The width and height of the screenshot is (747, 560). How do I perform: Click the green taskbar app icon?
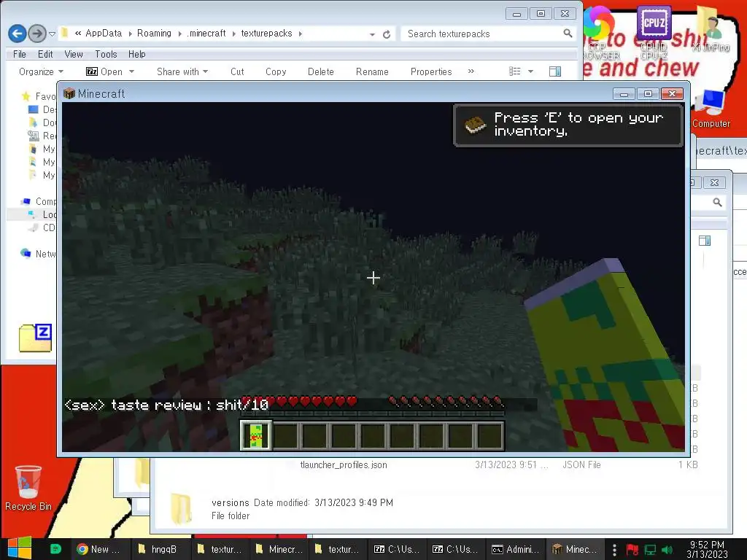pyautogui.click(x=55, y=549)
